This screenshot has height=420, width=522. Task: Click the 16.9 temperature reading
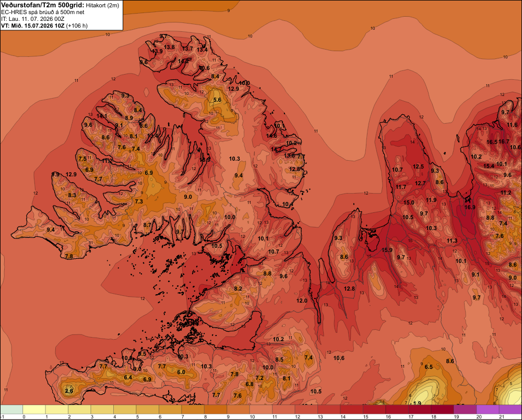click(x=470, y=207)
